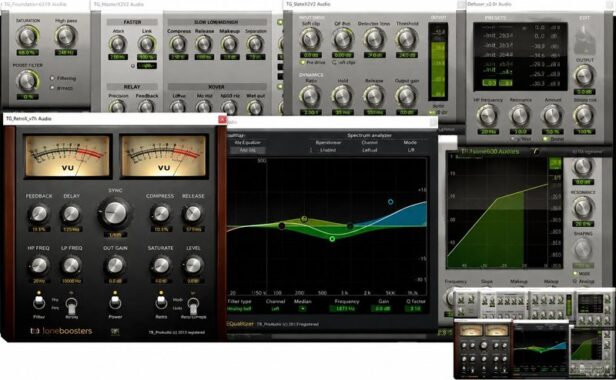616x380 pixels.
Task: Click the HP frequency knob below the presets display
Action: pyautogui.click(x=488, y=116)
